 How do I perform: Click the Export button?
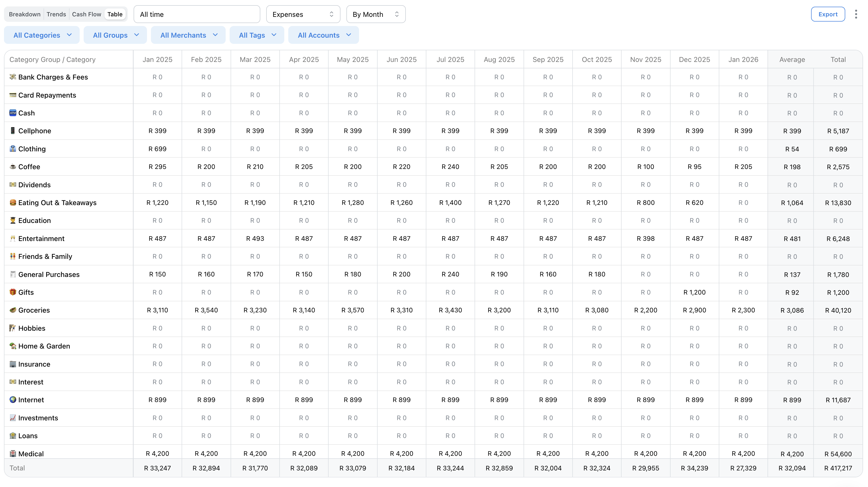coord(828,14)
